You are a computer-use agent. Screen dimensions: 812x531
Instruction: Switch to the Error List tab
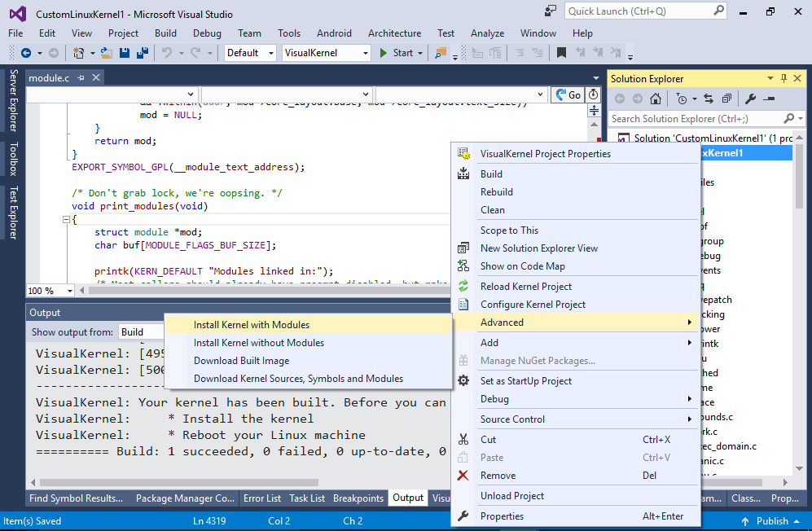point(262,498)
